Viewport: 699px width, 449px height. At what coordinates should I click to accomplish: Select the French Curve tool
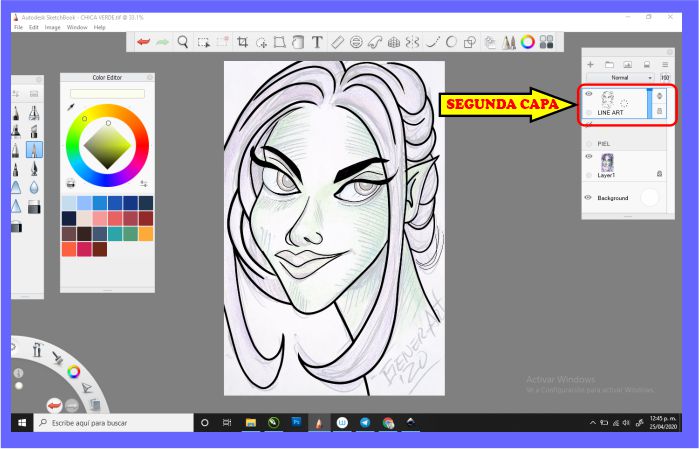(375, 42)
